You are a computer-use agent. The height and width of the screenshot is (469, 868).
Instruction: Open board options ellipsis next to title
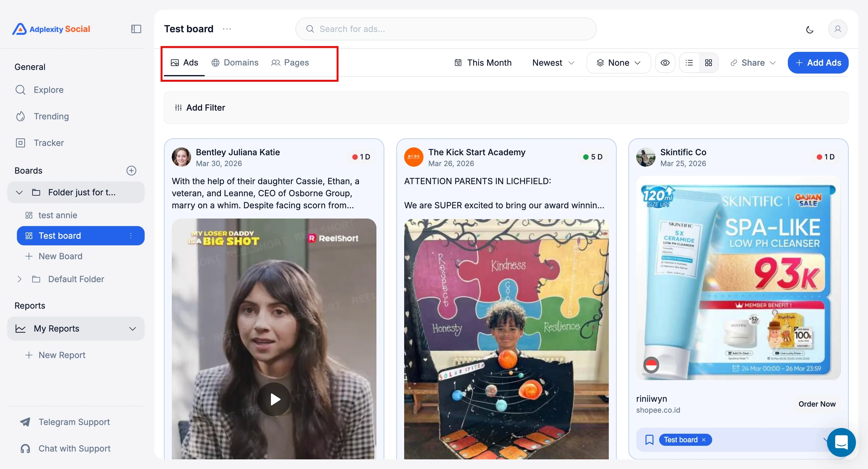227,29
